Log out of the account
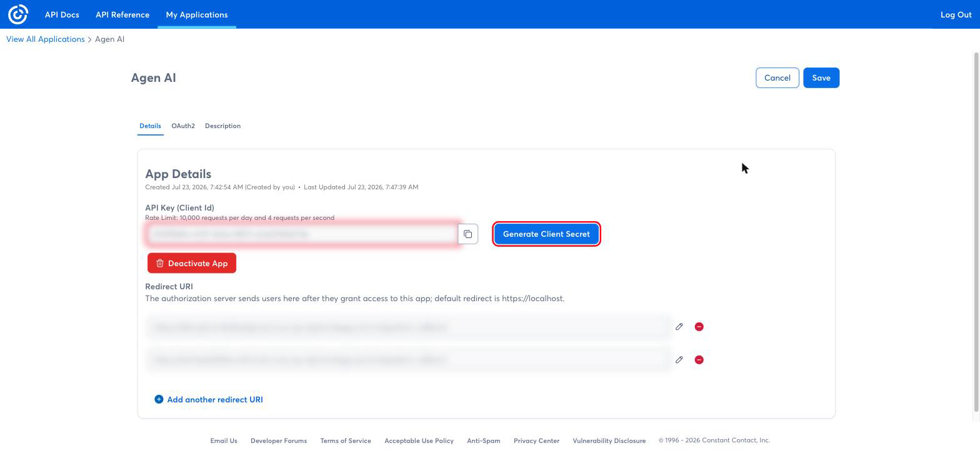 (956, 14)
